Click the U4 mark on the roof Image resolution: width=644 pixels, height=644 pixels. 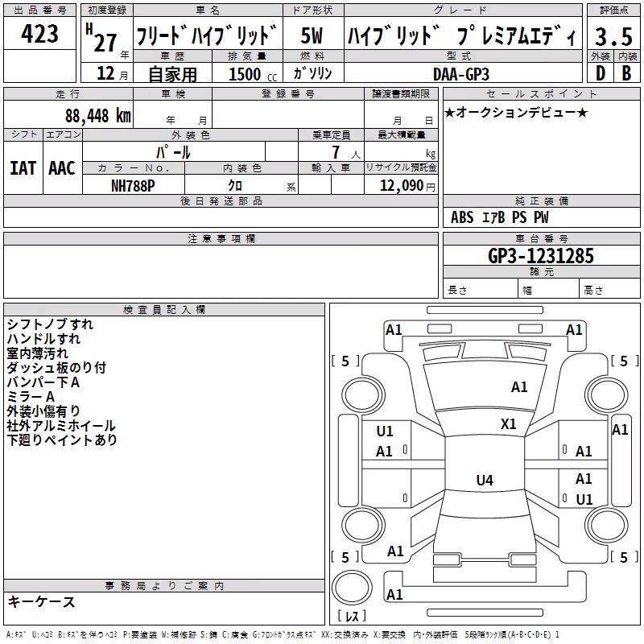[485, 480]
